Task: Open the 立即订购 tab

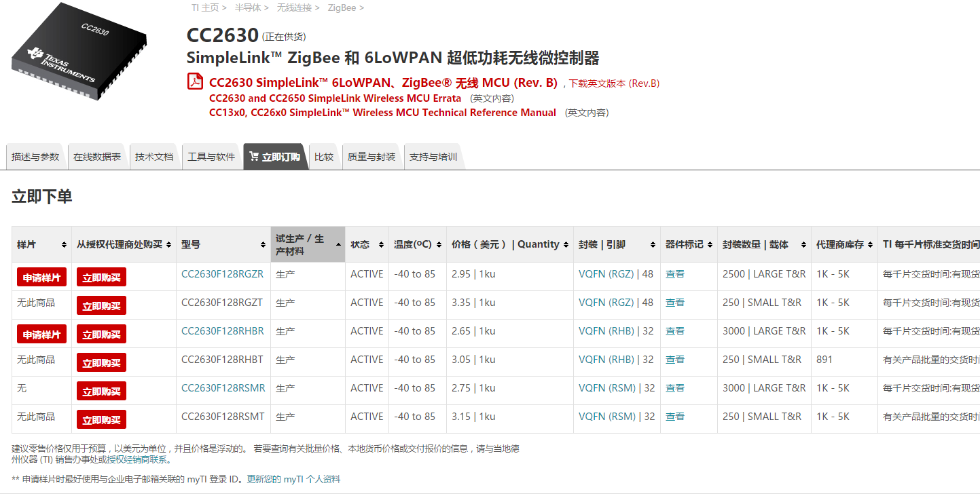Action: tap(274, 157)
